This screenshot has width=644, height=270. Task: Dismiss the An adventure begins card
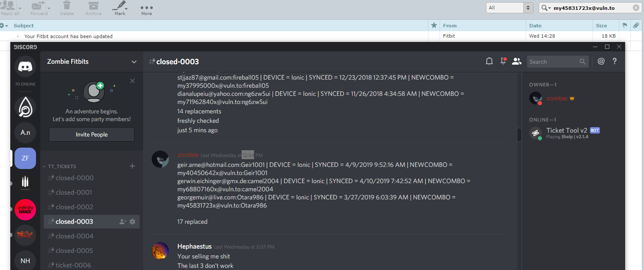tap(132, 81)
